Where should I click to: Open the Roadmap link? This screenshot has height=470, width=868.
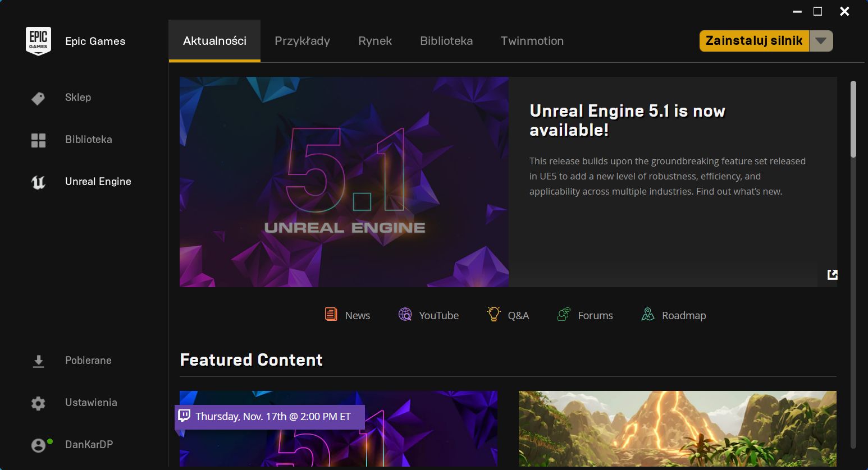[684, 315]
